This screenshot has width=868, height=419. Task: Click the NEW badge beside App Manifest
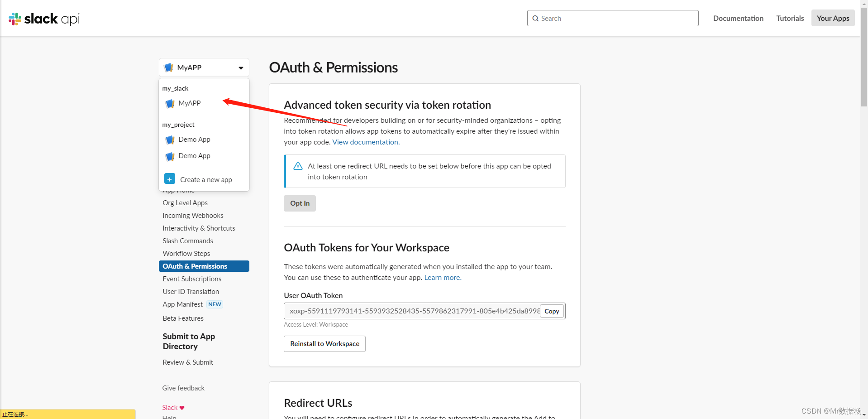(x=215, y=304)
